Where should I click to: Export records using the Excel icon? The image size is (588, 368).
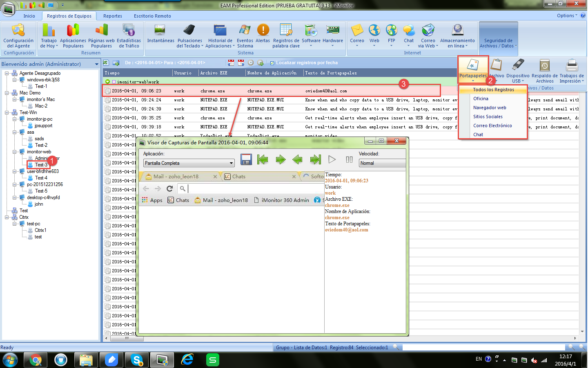(106, 63)
